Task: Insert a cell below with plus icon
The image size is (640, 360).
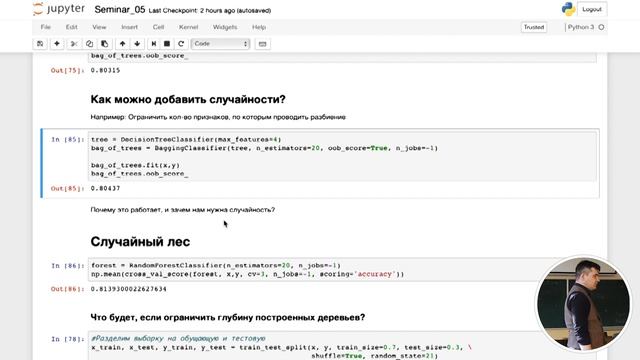Action: point(57,44)
